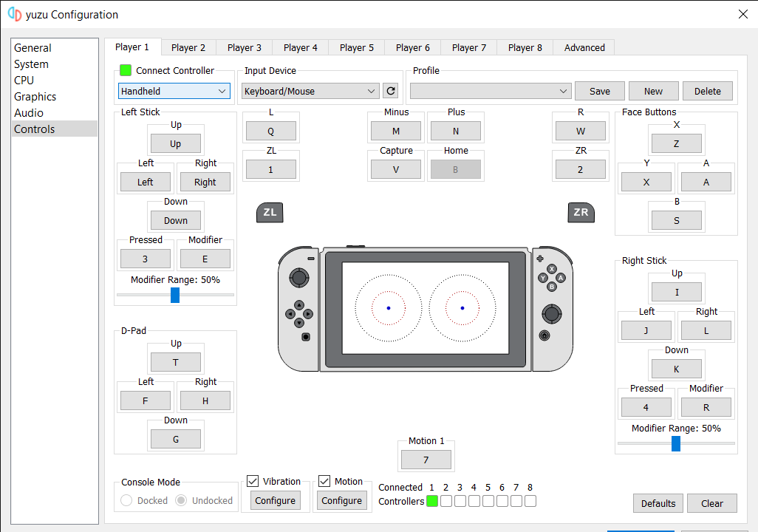Switch to the Player 2 tab
This screenshot has width=758, height=532.
coord(188,47)
